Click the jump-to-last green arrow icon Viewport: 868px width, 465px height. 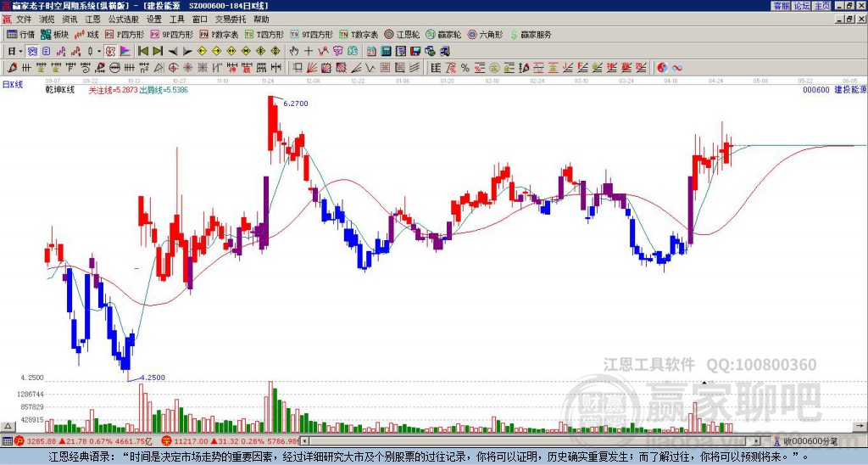(x=157, y=52)
